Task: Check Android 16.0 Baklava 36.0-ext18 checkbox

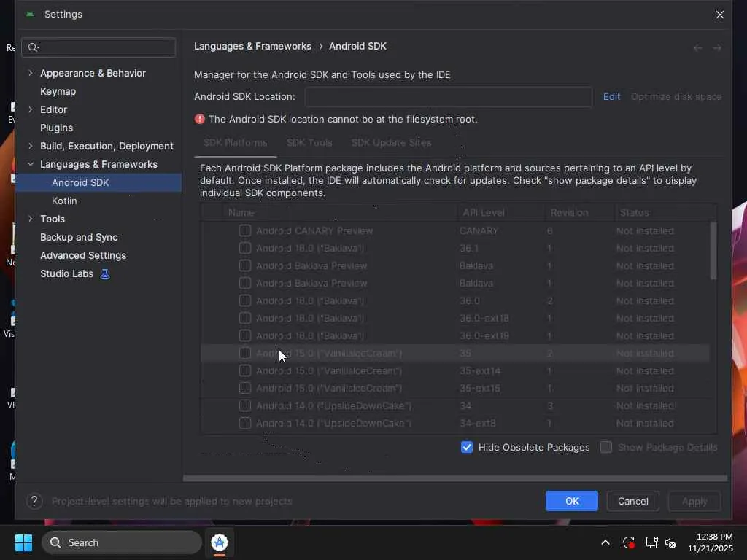Action: point(245,318)
